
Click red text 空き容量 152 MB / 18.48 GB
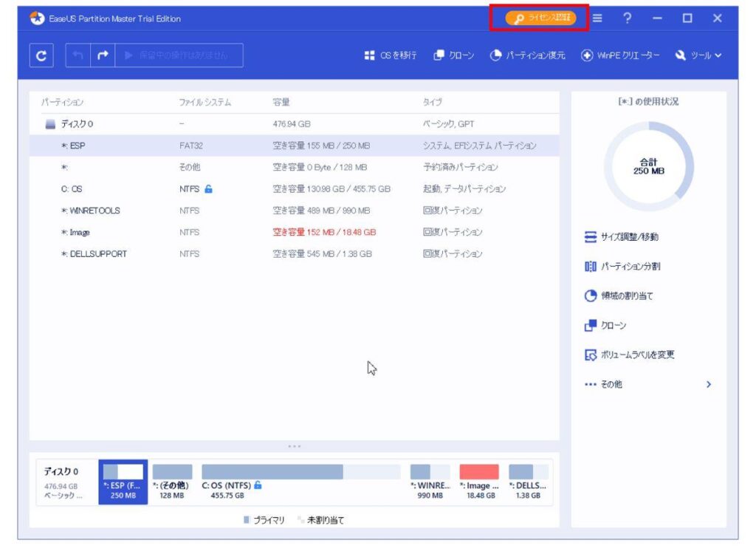pyautogui.click(x=324, y=233)
